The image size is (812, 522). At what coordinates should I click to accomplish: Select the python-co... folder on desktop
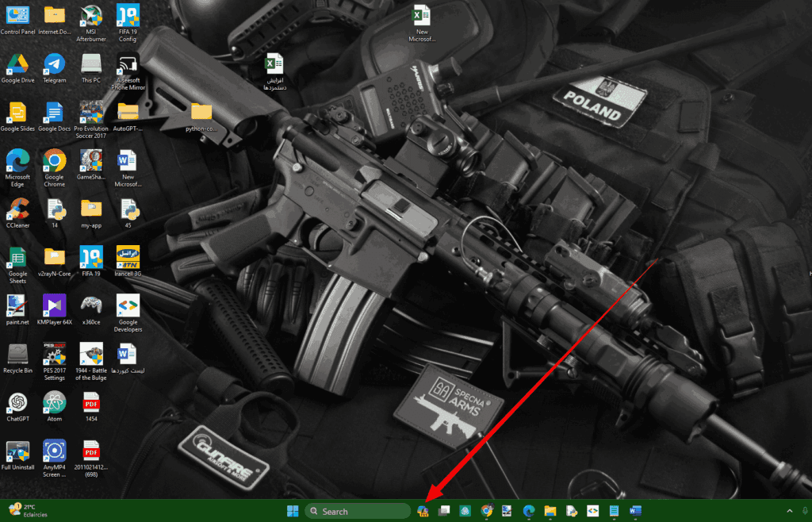pyautogui.click(x=201, y=113)
